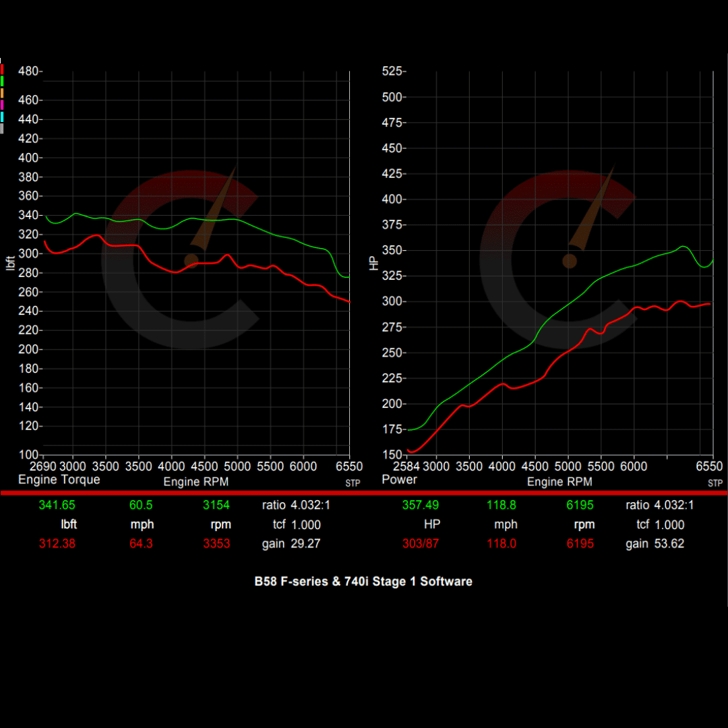This screenshot has width=728, height=728.
Task: Click the power gain 53.62 value
Action: pos(669,544)
